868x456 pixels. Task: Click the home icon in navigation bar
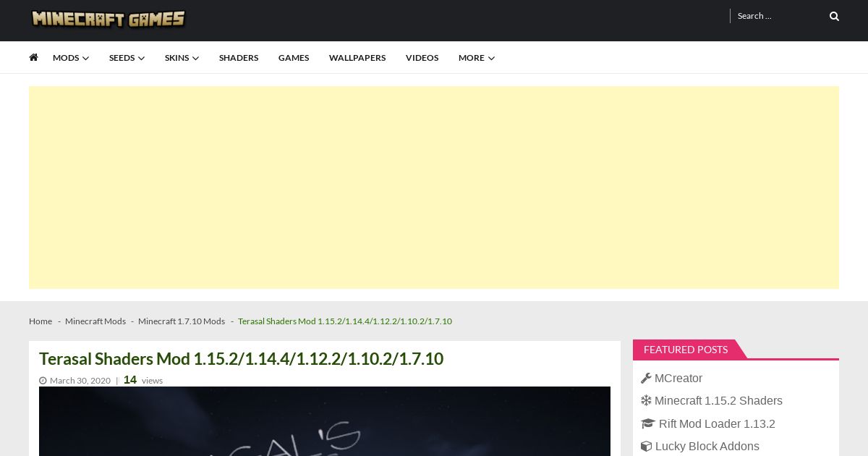[33, 57]
